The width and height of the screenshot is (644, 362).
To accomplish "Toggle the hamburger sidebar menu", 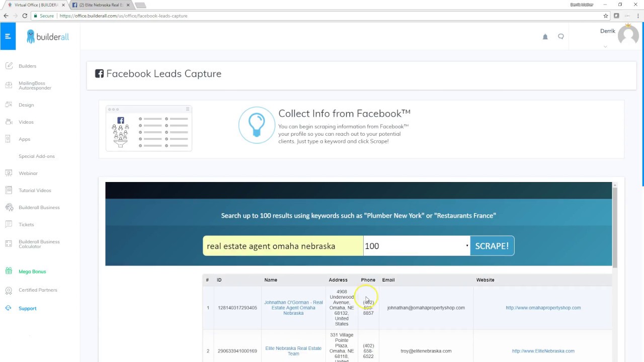I will point(8,36).
